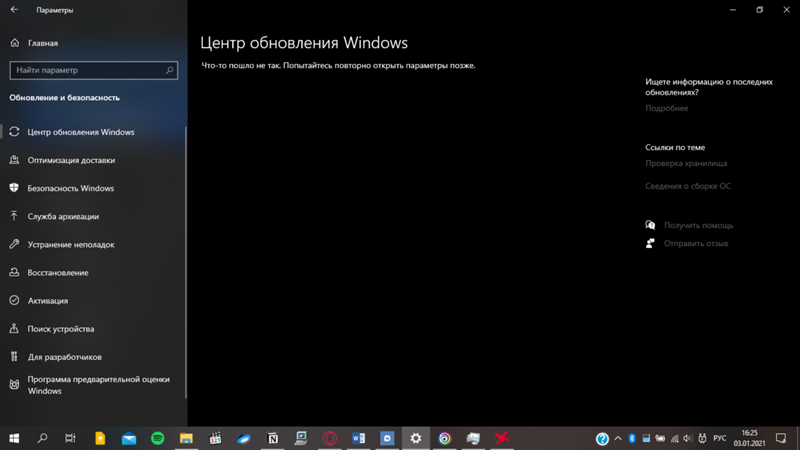Click blue question mark help tray icon
800x450 pixels.
[x=602, y=439]
